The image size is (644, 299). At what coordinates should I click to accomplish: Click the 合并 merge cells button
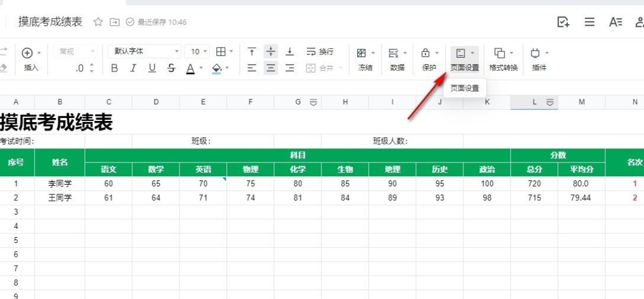320,68
